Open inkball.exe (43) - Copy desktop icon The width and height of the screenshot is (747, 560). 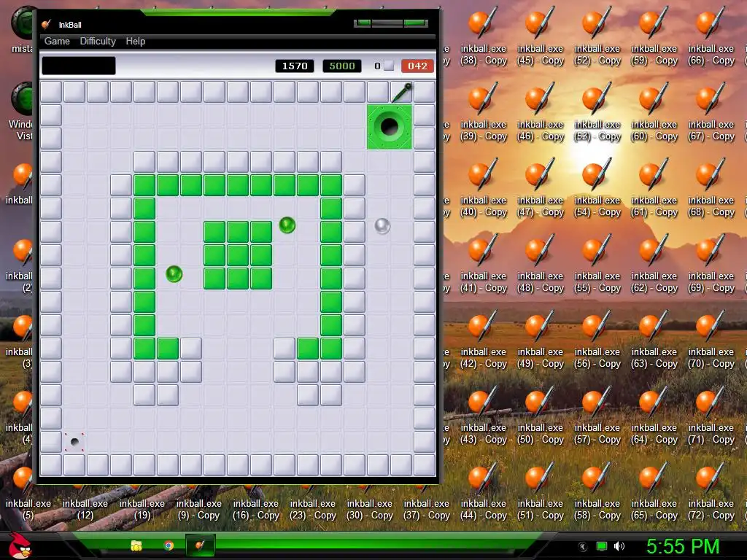[x=483, y=416]
